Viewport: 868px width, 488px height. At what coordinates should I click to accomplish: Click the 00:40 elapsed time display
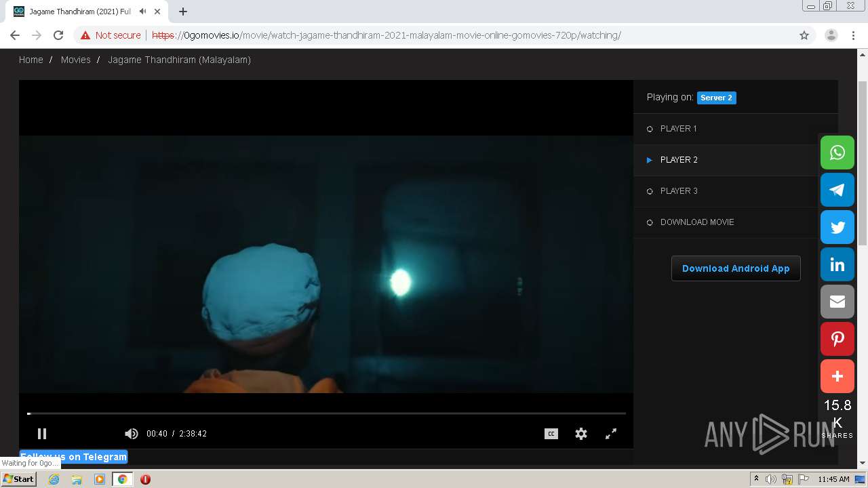coord(157,434)
